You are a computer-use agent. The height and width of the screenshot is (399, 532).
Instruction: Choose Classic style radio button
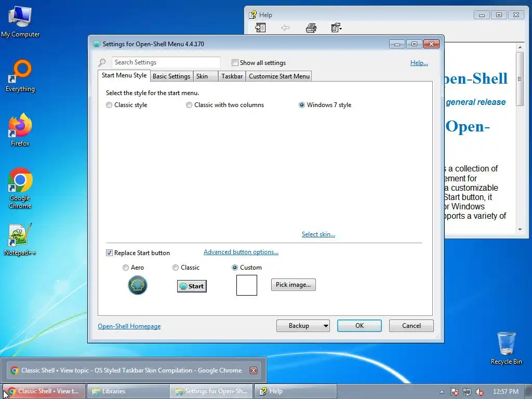point(109,105)
